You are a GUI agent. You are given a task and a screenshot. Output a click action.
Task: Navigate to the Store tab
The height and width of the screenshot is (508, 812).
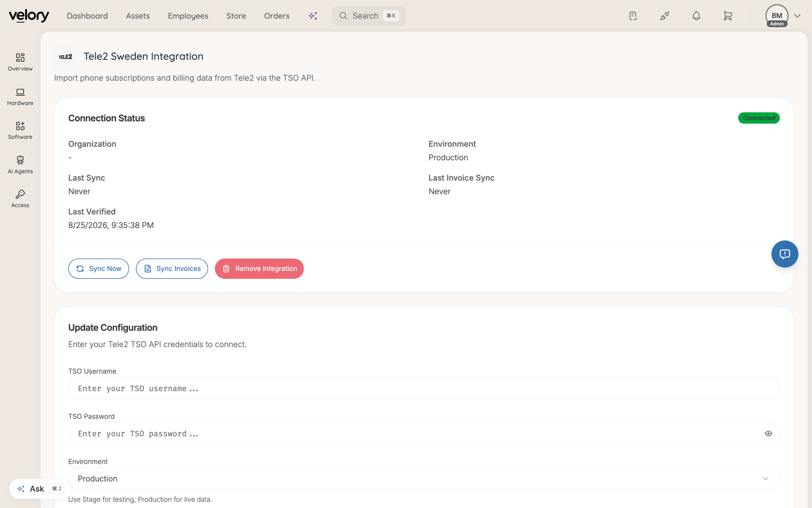[236, 16]
